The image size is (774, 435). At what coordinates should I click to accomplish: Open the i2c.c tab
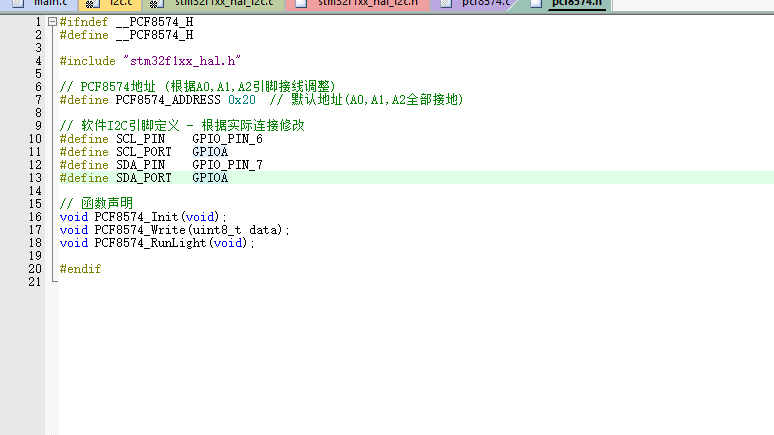click(120, 4)
